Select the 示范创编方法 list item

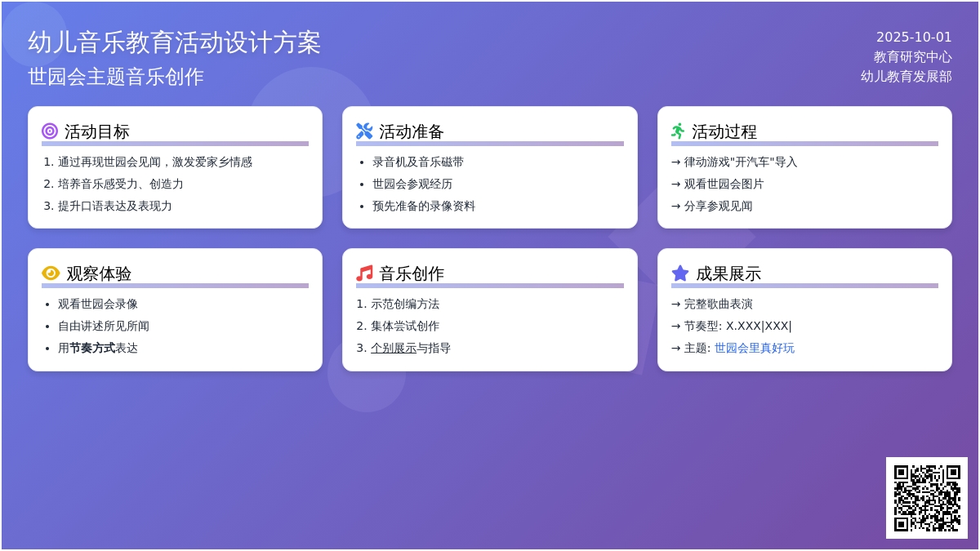404,304
